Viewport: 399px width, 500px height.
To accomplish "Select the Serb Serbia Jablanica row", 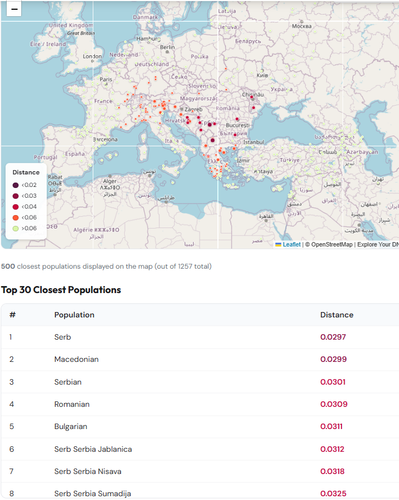I will pos(200,449).
